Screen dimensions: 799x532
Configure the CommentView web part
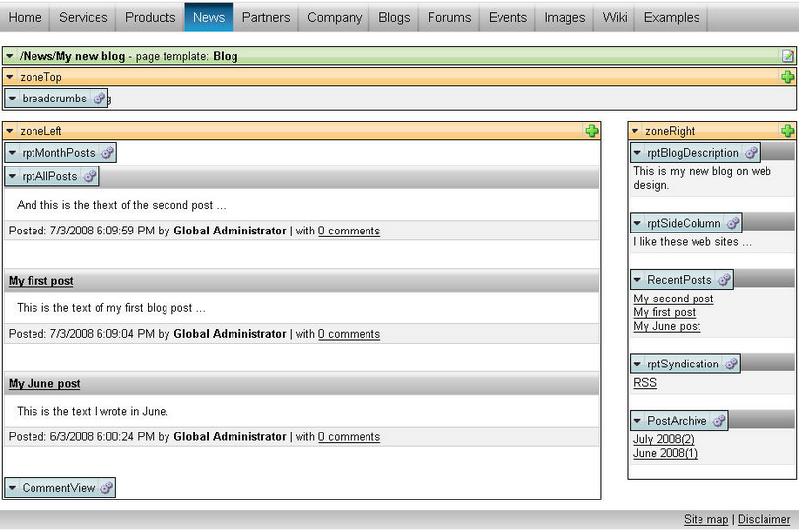pyautogui.click(x=107, y=488)
